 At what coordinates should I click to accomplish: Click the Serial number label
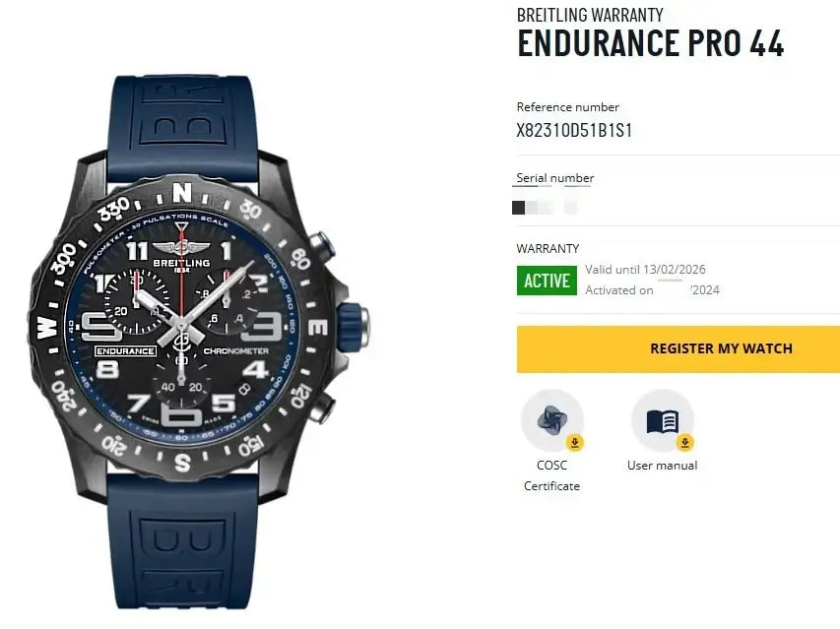click(555, 178)
